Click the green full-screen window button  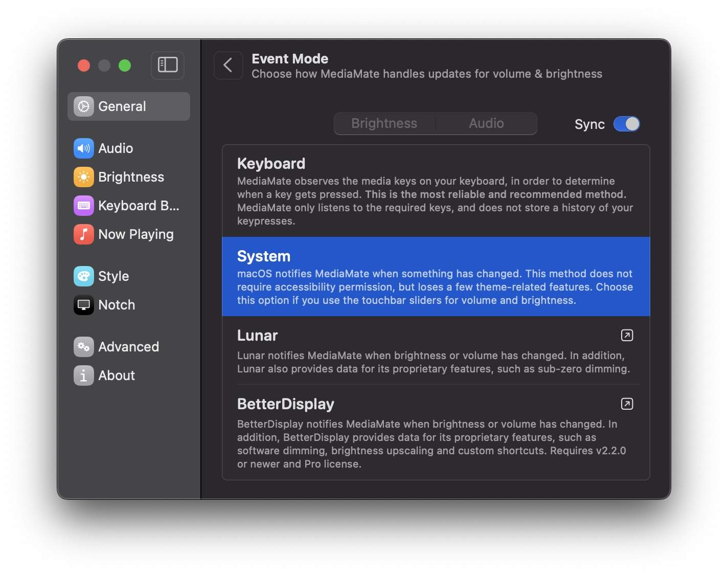pyautogui.click(x=125, y=65)
